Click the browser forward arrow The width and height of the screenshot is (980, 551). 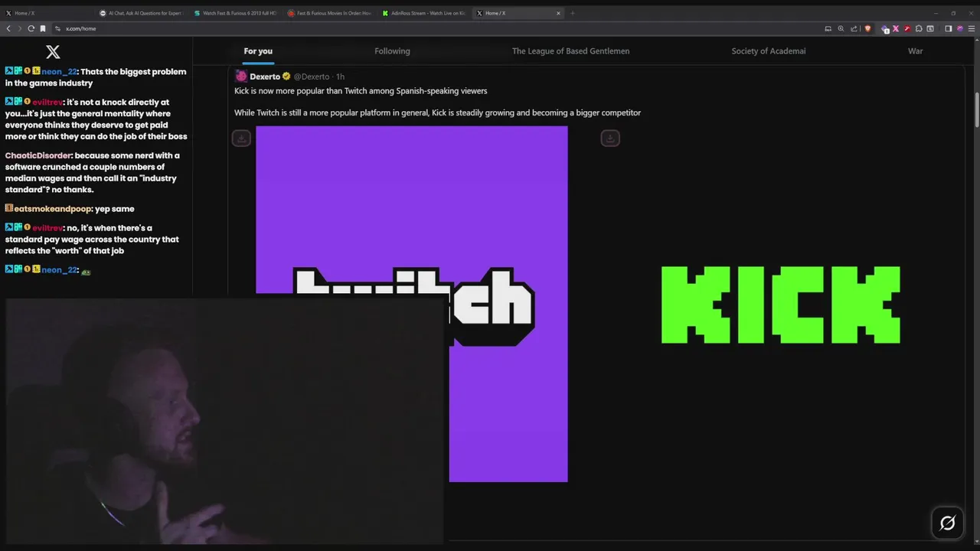[20, 28]
